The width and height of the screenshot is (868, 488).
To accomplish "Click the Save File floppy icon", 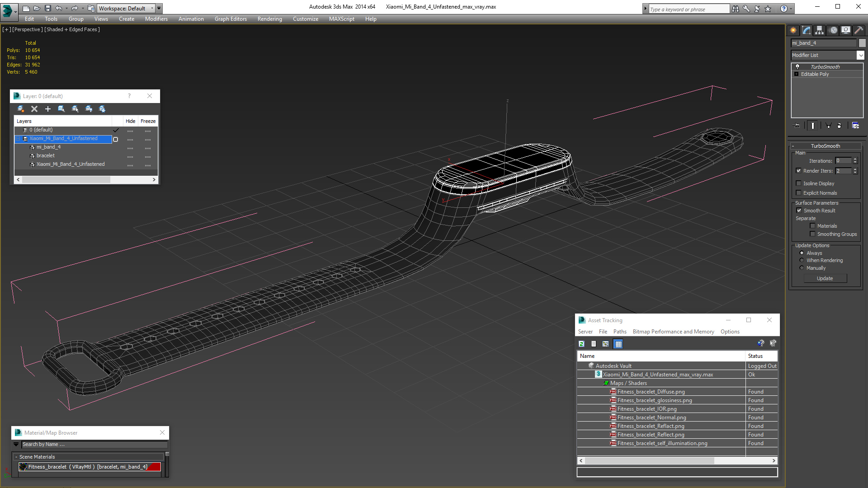I will tap(48, 8).
